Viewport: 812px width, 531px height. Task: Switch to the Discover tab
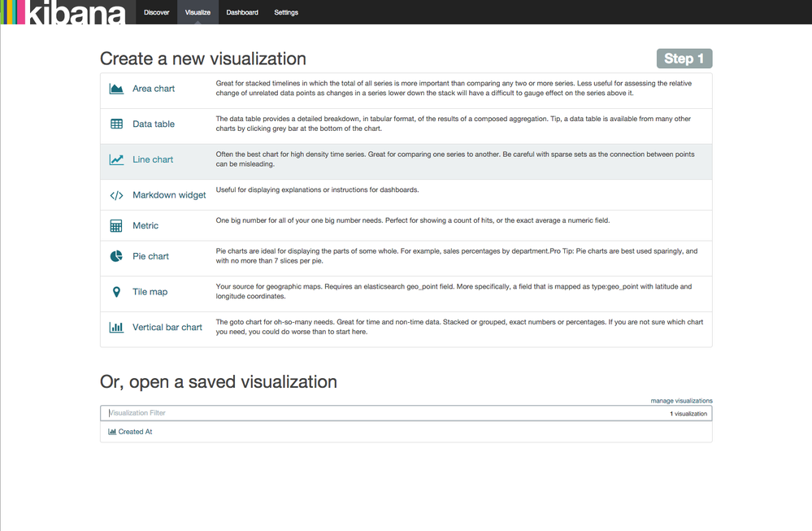coord(156,12)
